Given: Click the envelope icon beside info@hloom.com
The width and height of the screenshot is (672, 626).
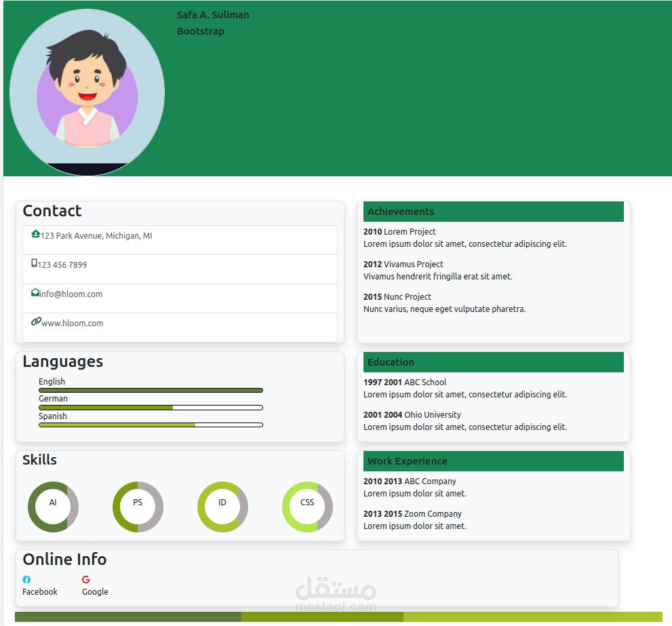Looking at the screenshot, I should click(34, 293).
